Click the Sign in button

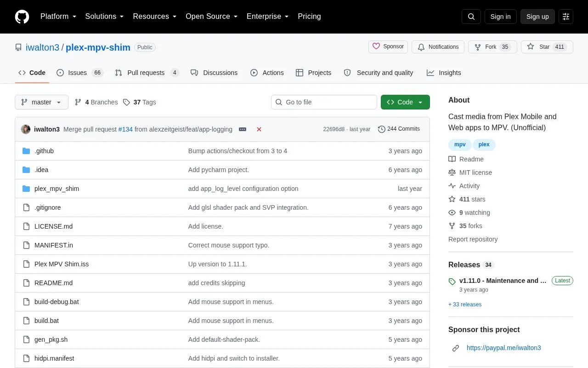pyautogui.click(x=500, y=17)
